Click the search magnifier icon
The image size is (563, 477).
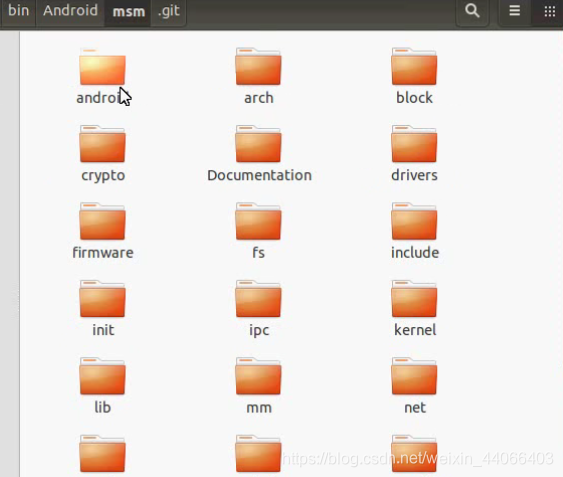[472, 11]
